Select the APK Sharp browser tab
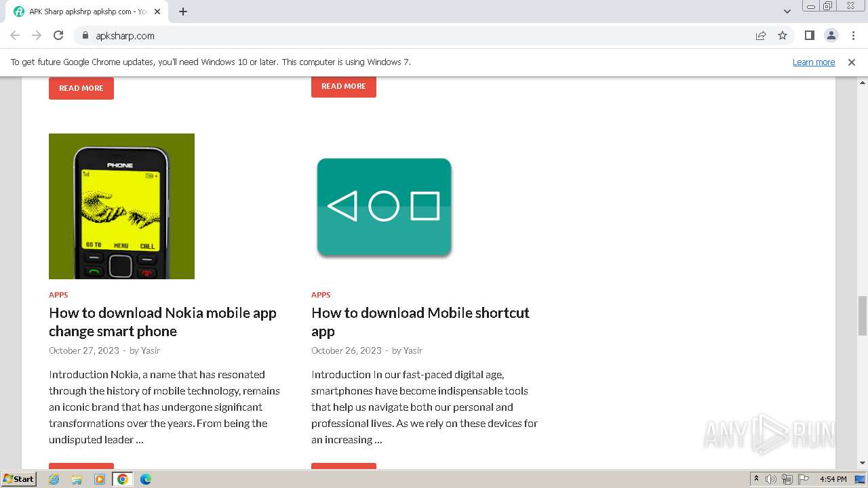The image size is (868, 488). coord(87,12)
